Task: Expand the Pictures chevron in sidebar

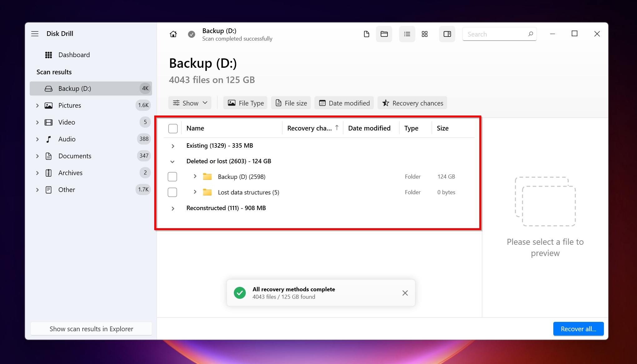Action: [37, 106]
